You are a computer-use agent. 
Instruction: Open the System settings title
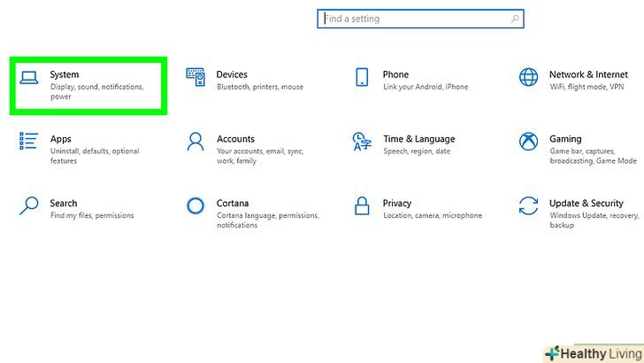tap(64, 75)
